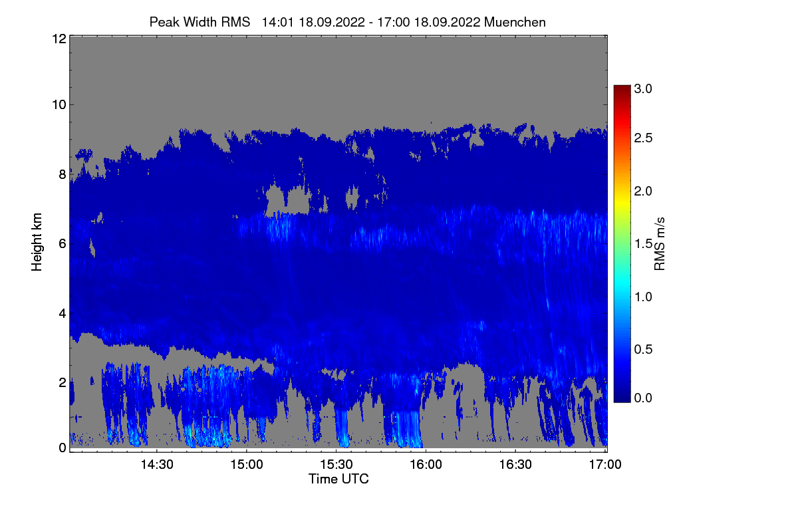The image size is (798, 532).
Task: Click the 'Height km' axis label
Action: click(37, 242)
